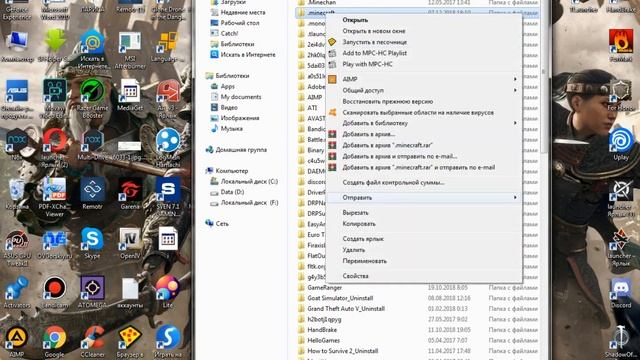
Task: Open the аккаунты file on desktop
Action: pyautogui.click(x=130, y=293)
